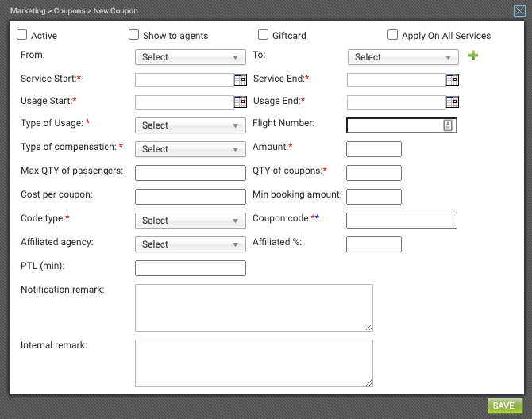Toggle Apply On All Services checkbox

coord(392,35)
